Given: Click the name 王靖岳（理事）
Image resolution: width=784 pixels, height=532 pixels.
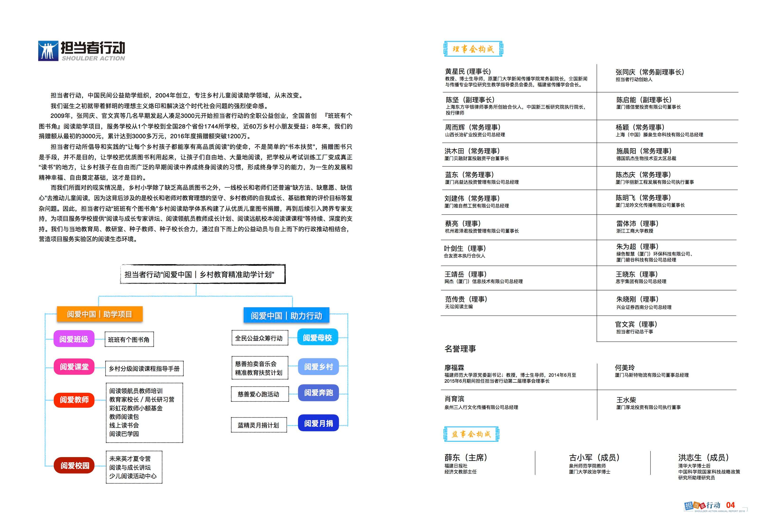Looking at the screenshot, I should (466, 274).
